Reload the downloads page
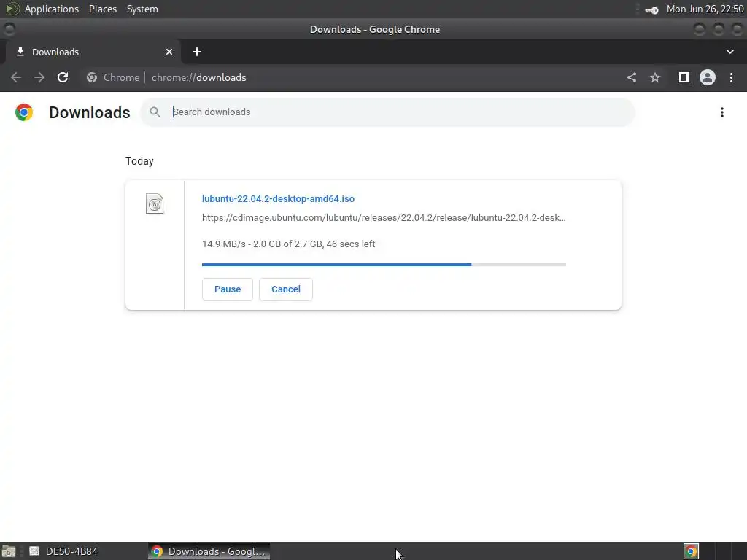747x560 pixels. [63, 77]
